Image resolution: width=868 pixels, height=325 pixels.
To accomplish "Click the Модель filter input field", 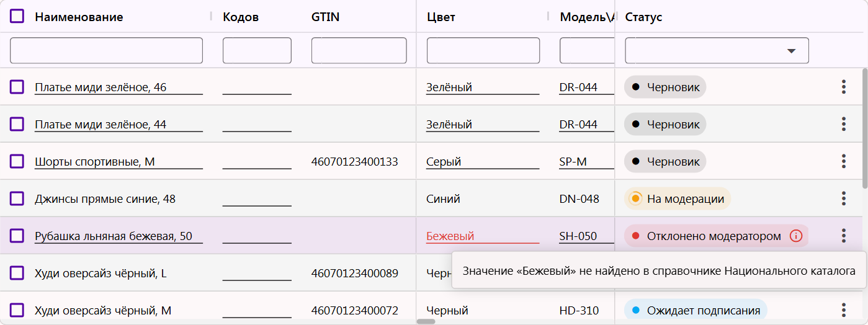I will [587, 50].
